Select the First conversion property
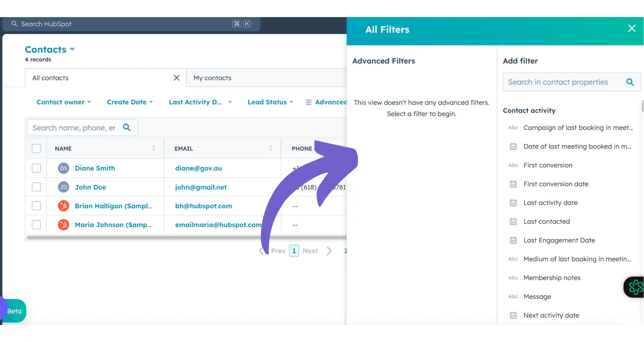Viewport: 644px width, 342px height. pos(548,165)
